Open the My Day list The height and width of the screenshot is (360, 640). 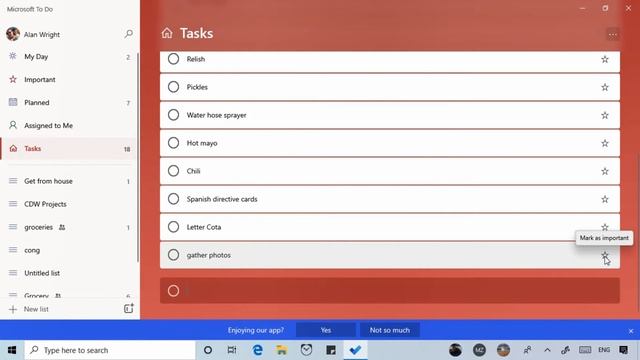coord(69,57)
